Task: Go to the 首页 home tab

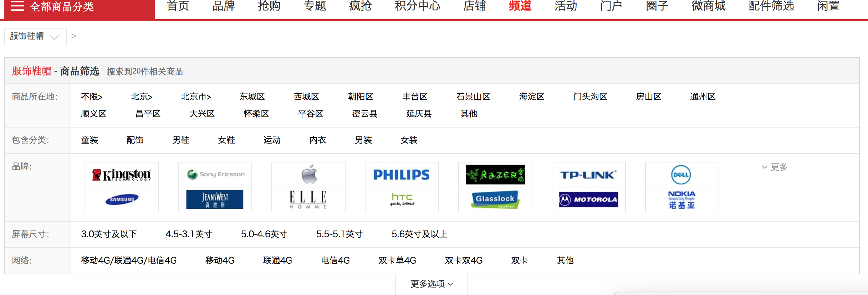Action: click(x=178, y=6)
